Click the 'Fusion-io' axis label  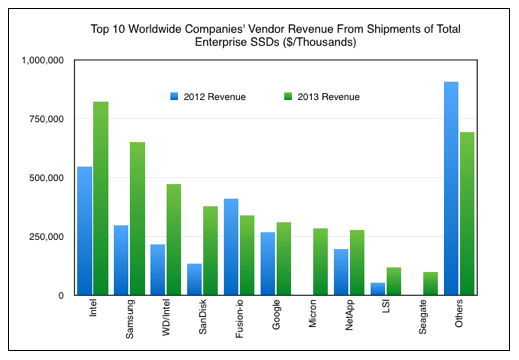(239, 319)
